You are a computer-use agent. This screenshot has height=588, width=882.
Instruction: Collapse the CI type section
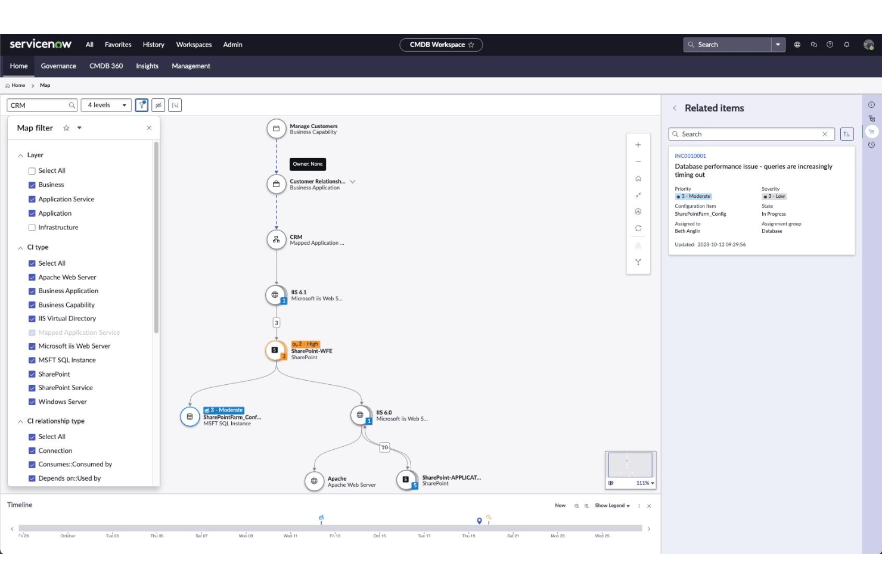point(20,248)
